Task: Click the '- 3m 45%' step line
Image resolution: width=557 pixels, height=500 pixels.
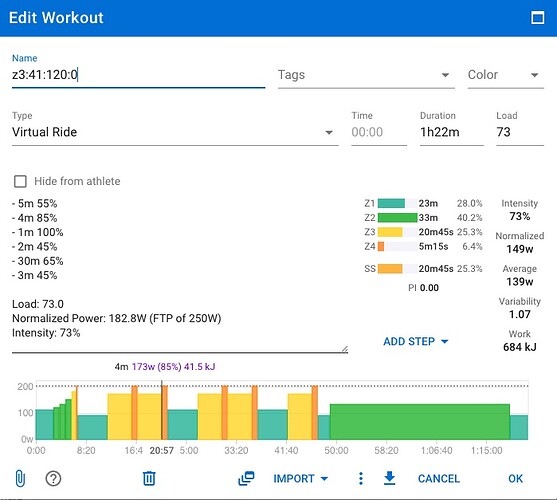Action: click(34, 275)
